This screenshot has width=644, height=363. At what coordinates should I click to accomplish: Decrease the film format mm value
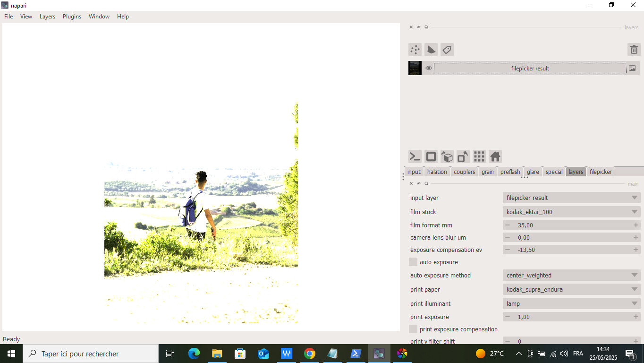pyautogui.click(x=508, y=225)
